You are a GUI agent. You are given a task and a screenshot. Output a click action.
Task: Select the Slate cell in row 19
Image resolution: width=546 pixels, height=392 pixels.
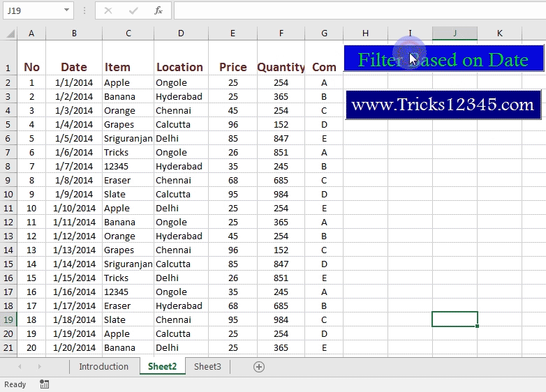click(128, 319)
